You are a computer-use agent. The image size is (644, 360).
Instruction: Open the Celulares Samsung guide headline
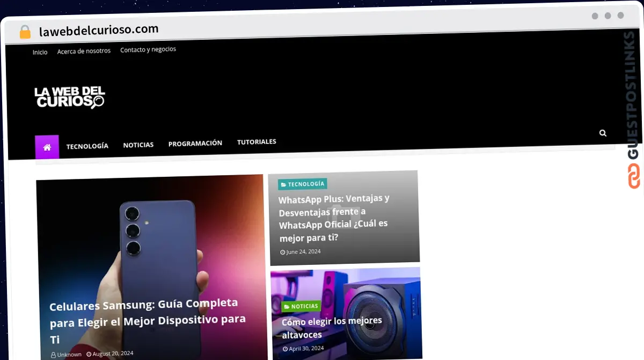coord(148,321)
